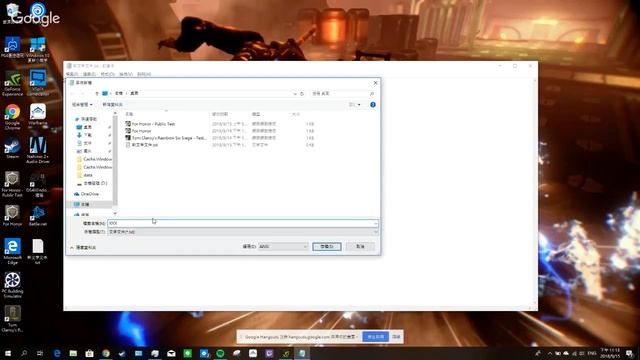Screen dimensions: 640x360
Task: Open Tom Clancy's Rainbow Six desktop icon
Action: (12, 318)
